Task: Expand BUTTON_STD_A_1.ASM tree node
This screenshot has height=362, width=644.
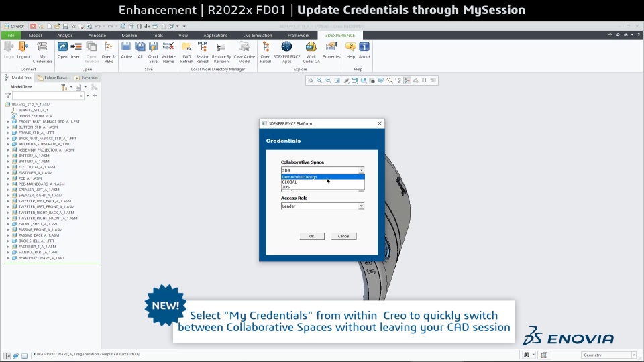Action: tap(8, 127)
